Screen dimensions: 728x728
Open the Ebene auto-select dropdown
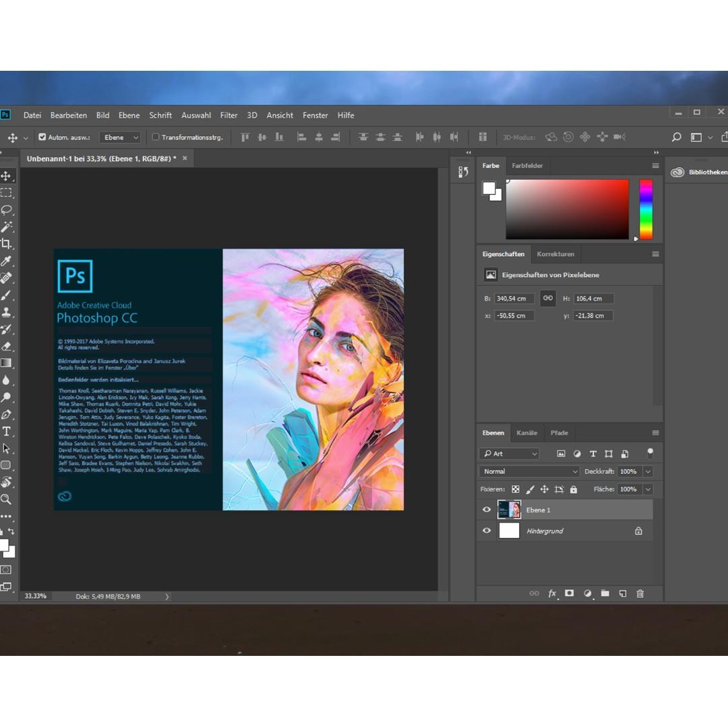click(121, 138)
